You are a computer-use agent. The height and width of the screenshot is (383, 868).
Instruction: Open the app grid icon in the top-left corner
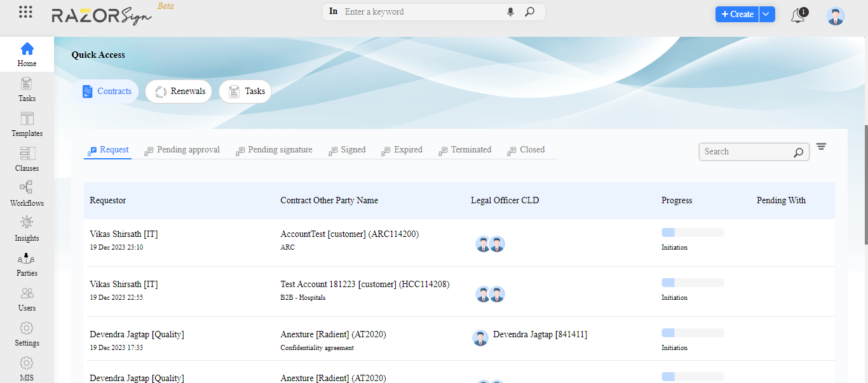pyautogui.click(x=25, y=11)
